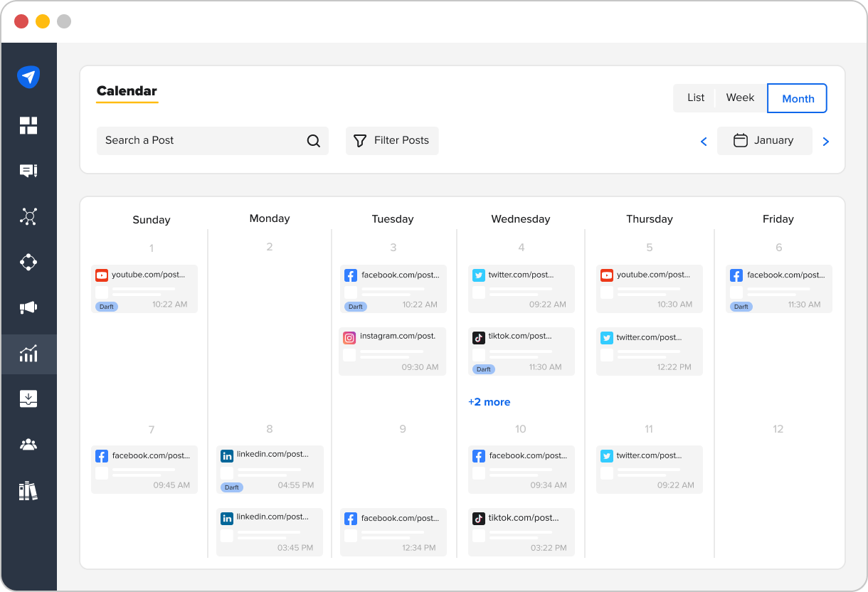
Task: Open the Instagram post at 09:30 AM
Action: (393, 351)
